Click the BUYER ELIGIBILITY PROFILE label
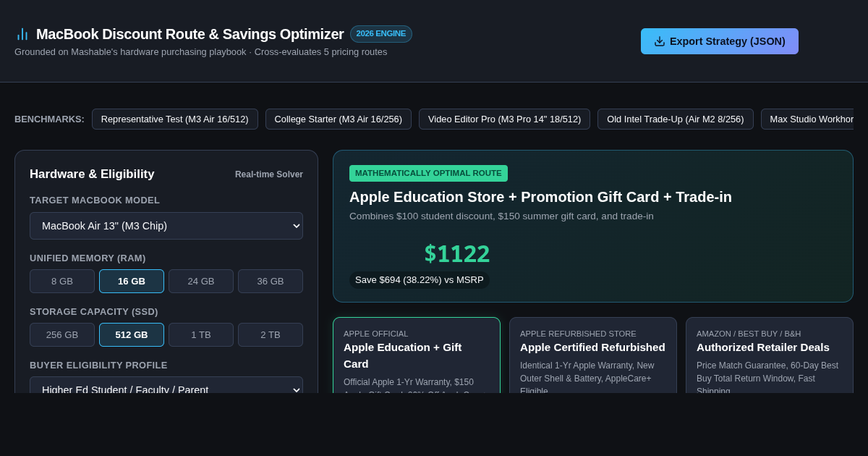Viewport: 868px width, 456px height. (x=98, y=366)
